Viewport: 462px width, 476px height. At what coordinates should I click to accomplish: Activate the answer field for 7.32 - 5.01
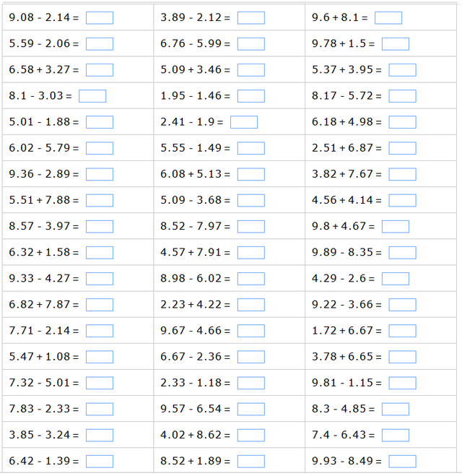(100, 383)
